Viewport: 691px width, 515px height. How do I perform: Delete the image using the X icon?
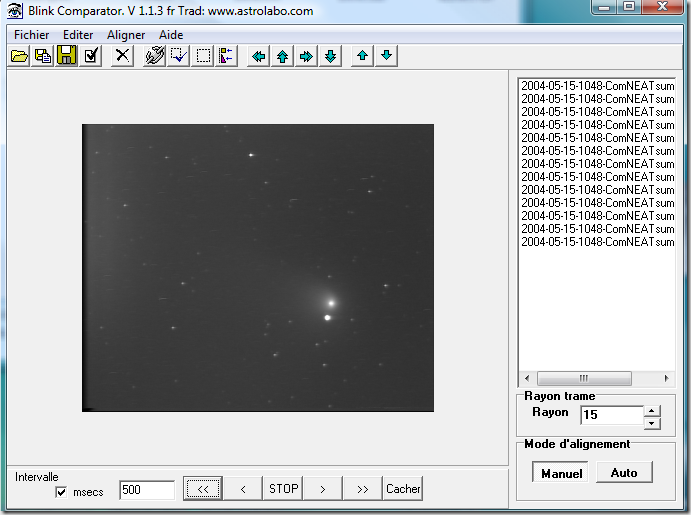[x=122, y=56]
